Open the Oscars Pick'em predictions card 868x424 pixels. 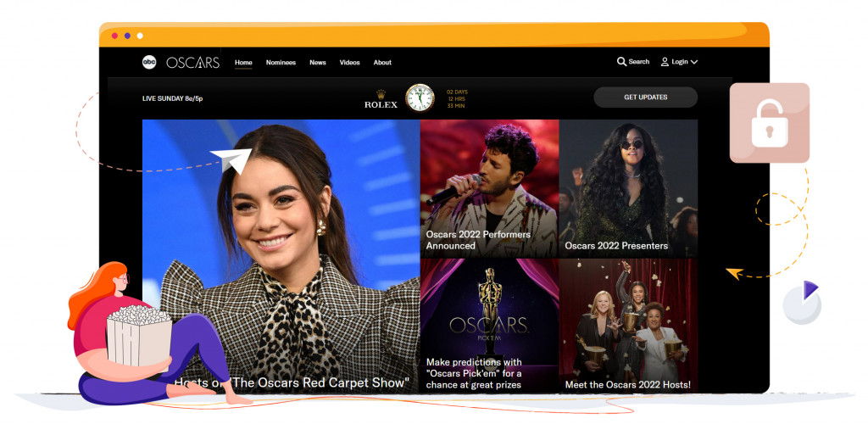(x=489, y=326)
